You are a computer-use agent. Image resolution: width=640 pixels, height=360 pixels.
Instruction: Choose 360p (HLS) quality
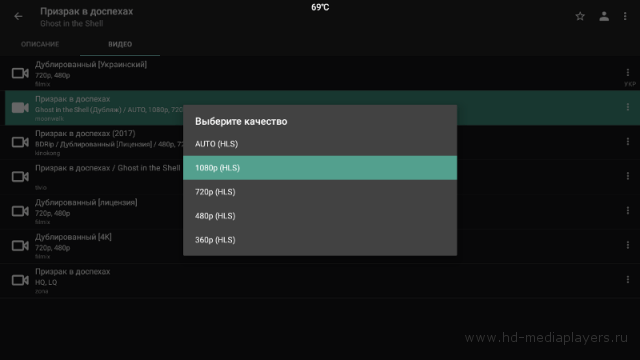320,240
